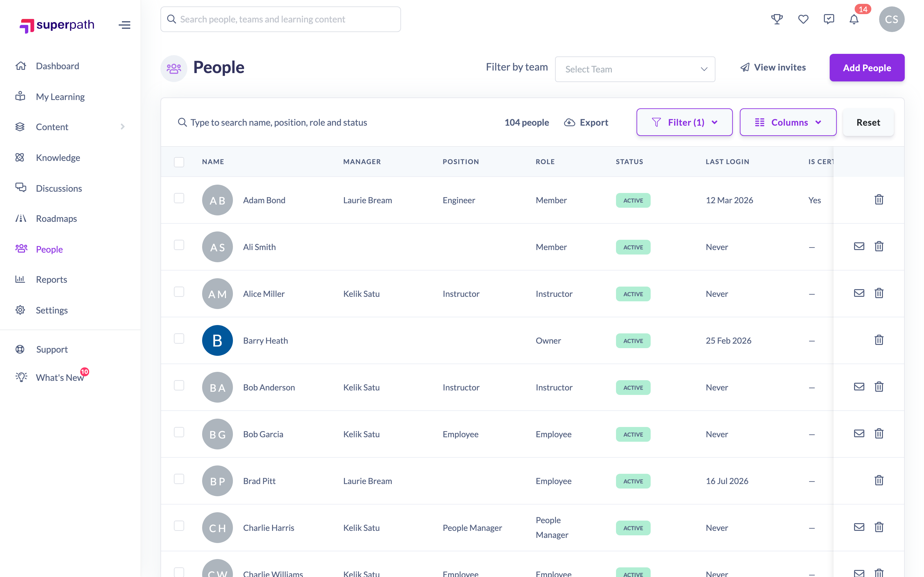Go to Reports in sidebar
Screen dimensions: 924x577
[51, 279]
